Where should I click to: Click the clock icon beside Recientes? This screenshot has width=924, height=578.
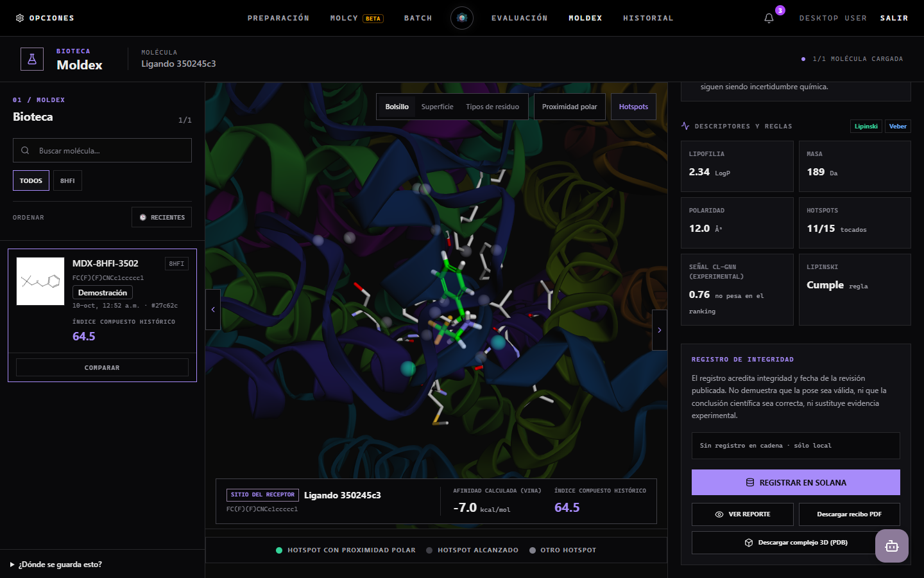point(142,217)
